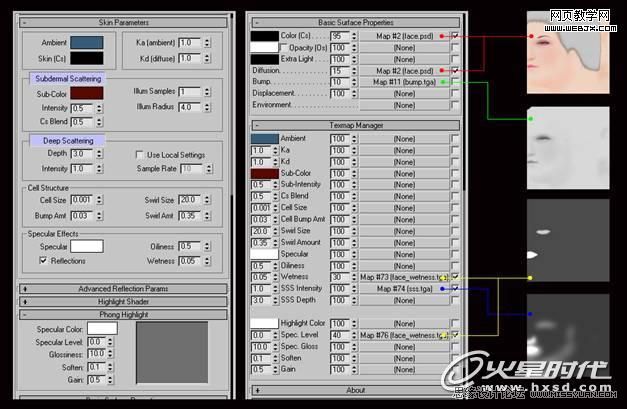Image resolution: width=627 pixels, height=409 pixels.
Task: Click the Subdermal Intensity value field
Action: [x=82, y=108]
